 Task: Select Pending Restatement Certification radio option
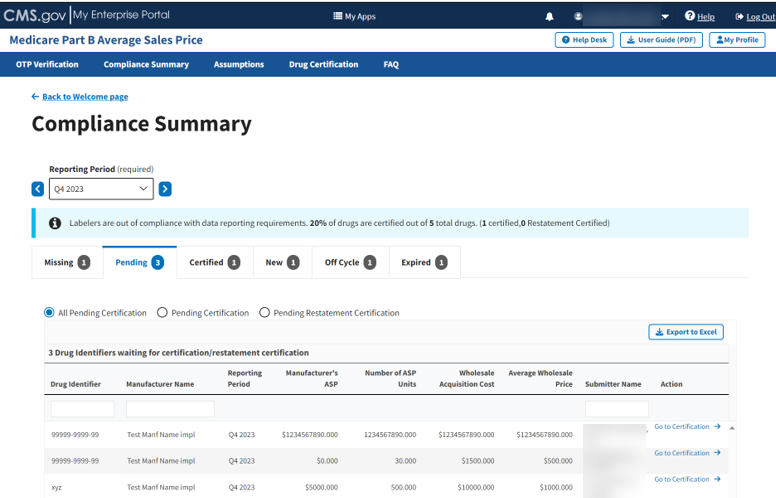[x=265, y=313]
